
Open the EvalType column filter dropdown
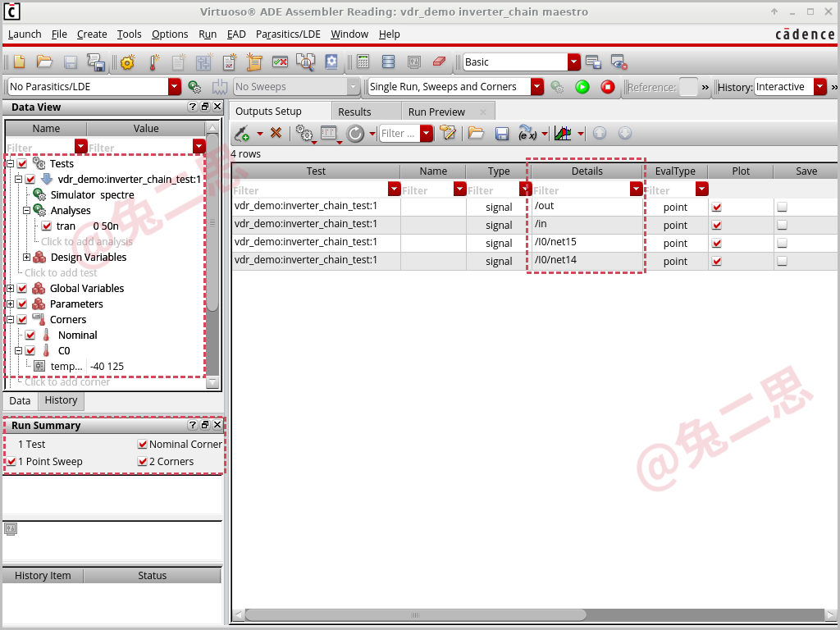coord(702,189)
